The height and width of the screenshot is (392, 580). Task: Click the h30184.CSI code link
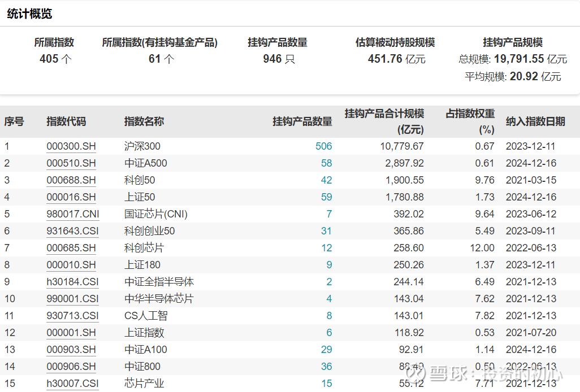tap(72, 282)
